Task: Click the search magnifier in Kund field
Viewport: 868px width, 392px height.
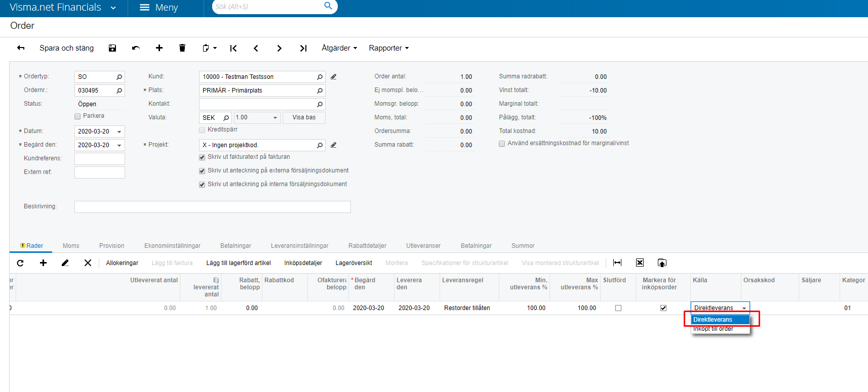Action: (x=320, y=77)
